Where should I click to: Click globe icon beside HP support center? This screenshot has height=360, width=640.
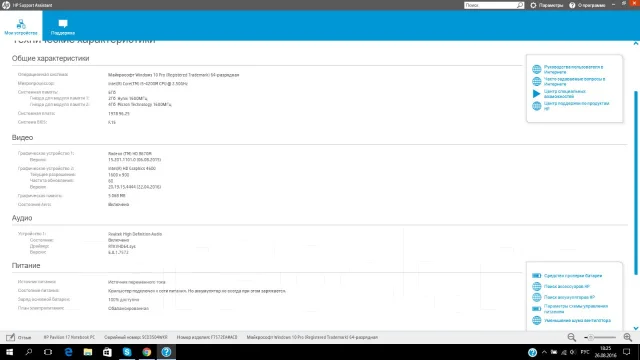click(536, 106)
